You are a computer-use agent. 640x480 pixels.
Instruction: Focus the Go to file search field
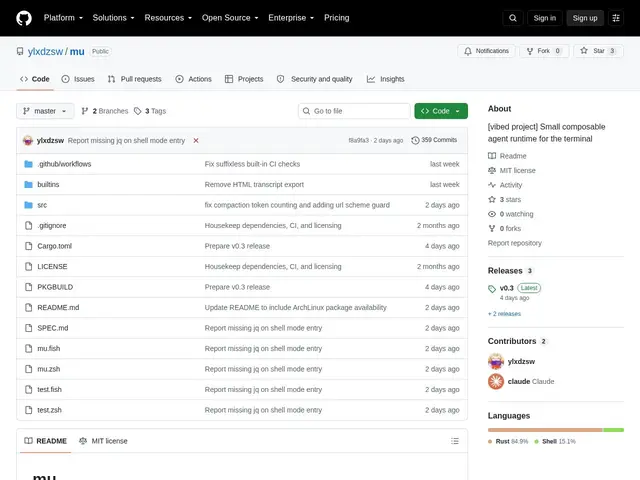coord(354,111)
